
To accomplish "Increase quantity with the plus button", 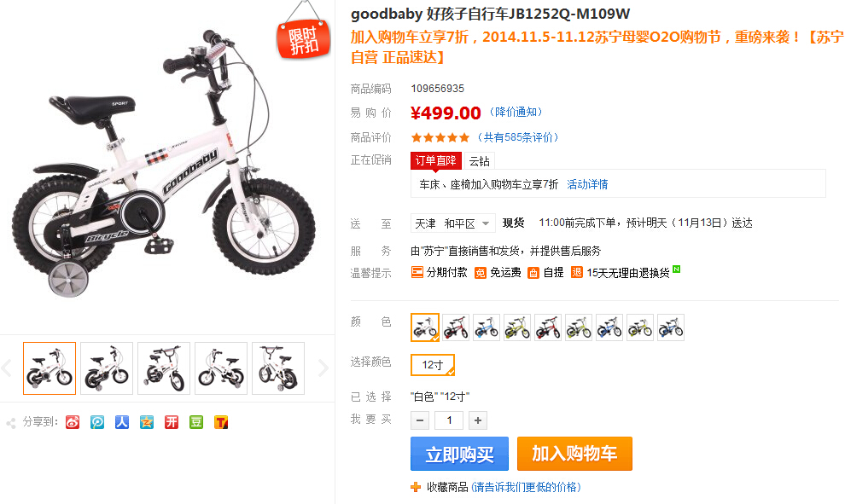I will 477,420.
